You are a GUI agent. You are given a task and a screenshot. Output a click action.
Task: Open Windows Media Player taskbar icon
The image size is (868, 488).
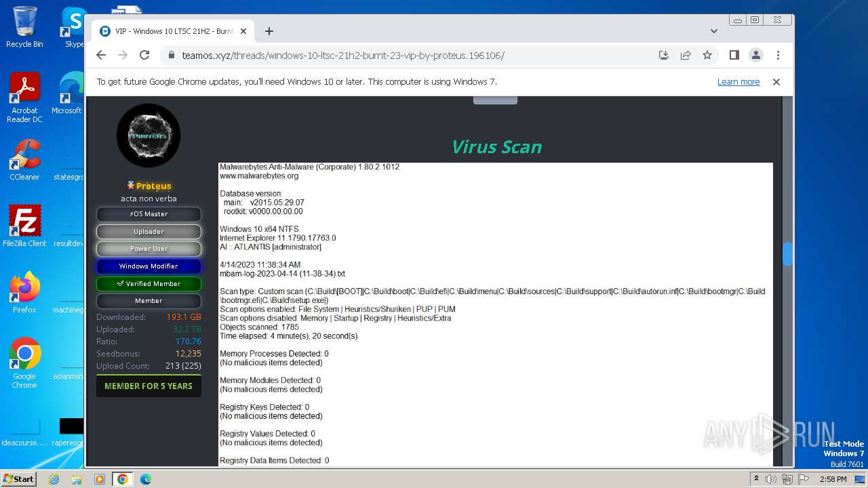100,479
